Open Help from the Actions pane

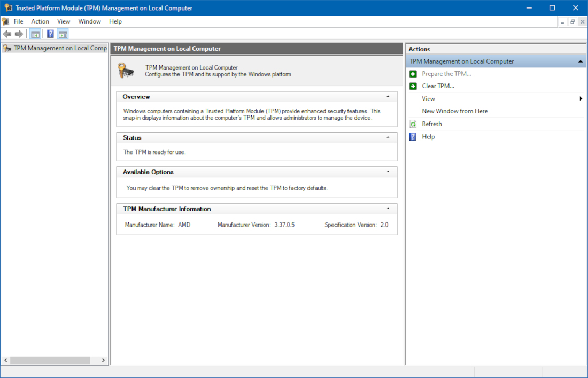point(428,137)
